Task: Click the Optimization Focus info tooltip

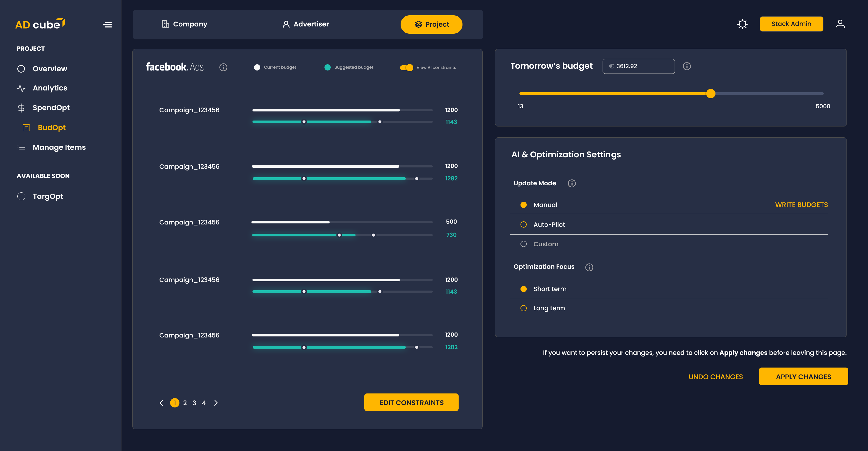Action: click(x=589, y=267)
